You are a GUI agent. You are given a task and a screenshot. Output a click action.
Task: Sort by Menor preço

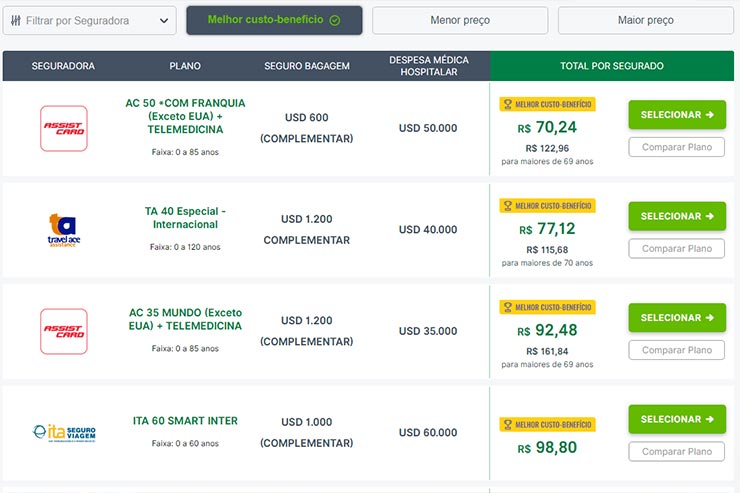coord(460,20)
